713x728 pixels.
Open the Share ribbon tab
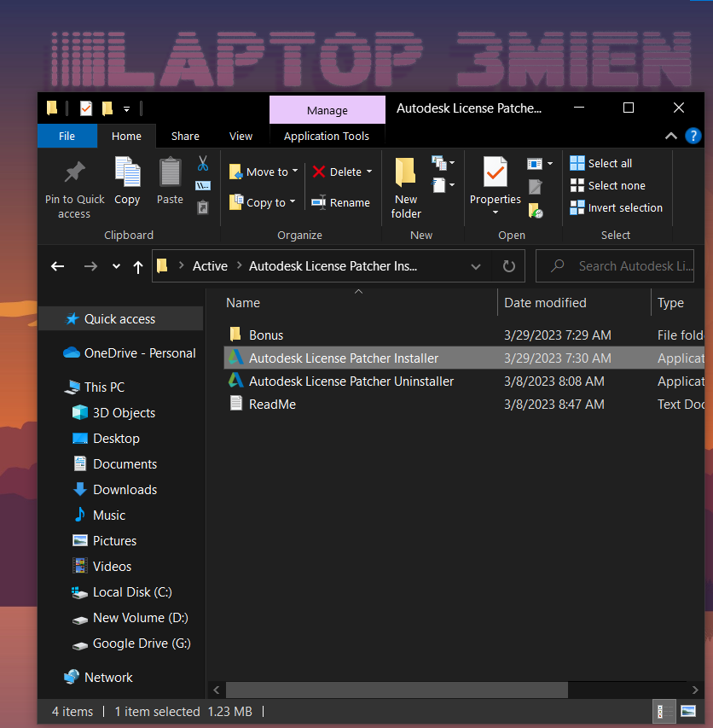pyautogui.click(x=185, y=136)
